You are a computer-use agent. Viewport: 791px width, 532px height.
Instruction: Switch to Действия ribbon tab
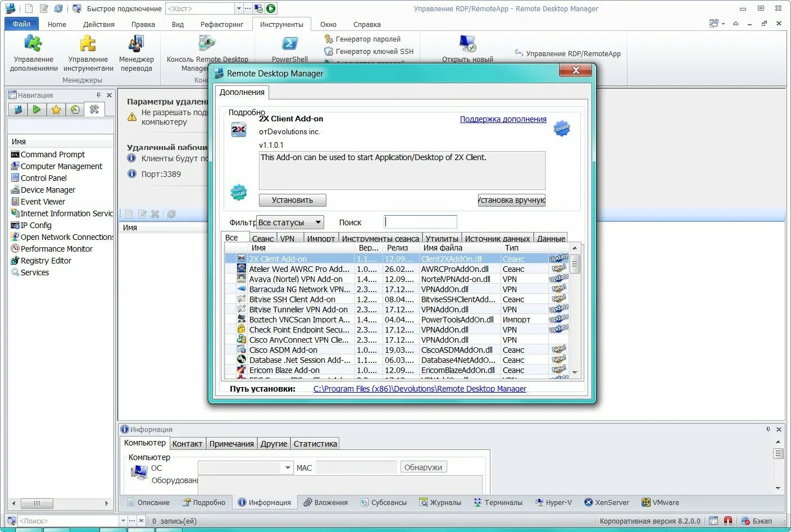(99, 24)
